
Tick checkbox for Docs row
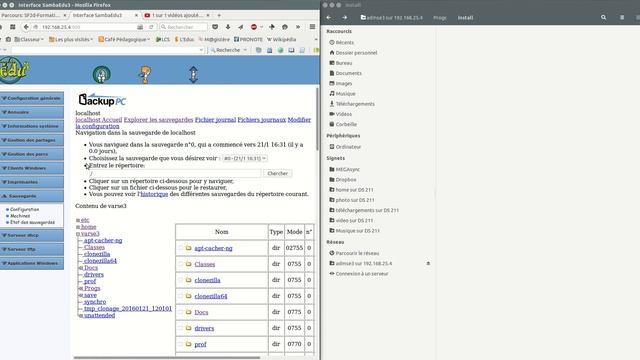[x=180, y=312]
